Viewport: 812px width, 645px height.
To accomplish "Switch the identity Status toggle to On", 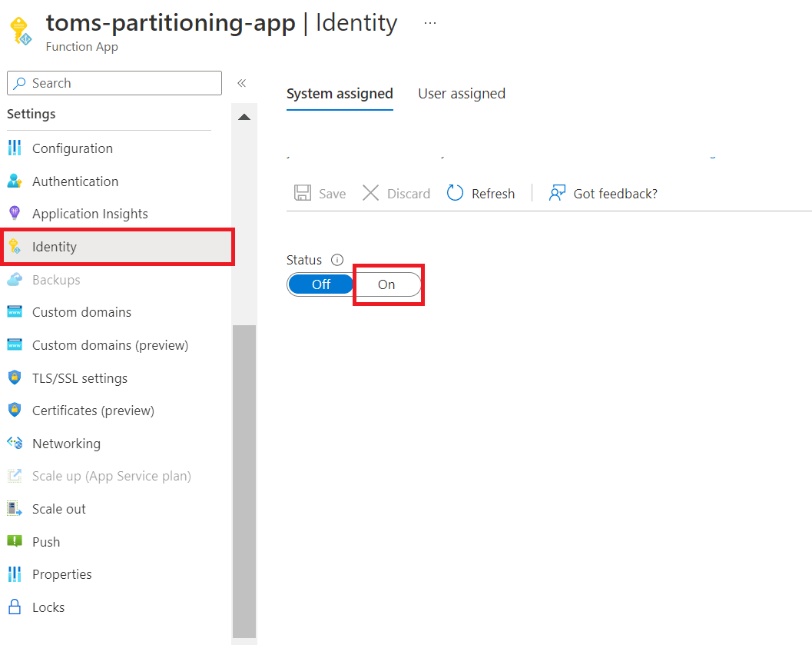I will point(387,284).
